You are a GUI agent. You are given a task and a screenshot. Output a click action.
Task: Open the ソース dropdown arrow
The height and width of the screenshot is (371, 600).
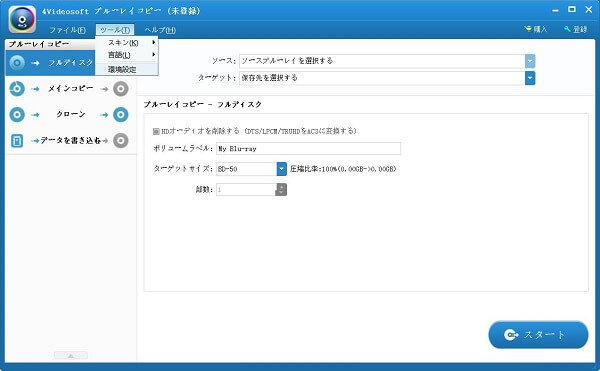530,61
